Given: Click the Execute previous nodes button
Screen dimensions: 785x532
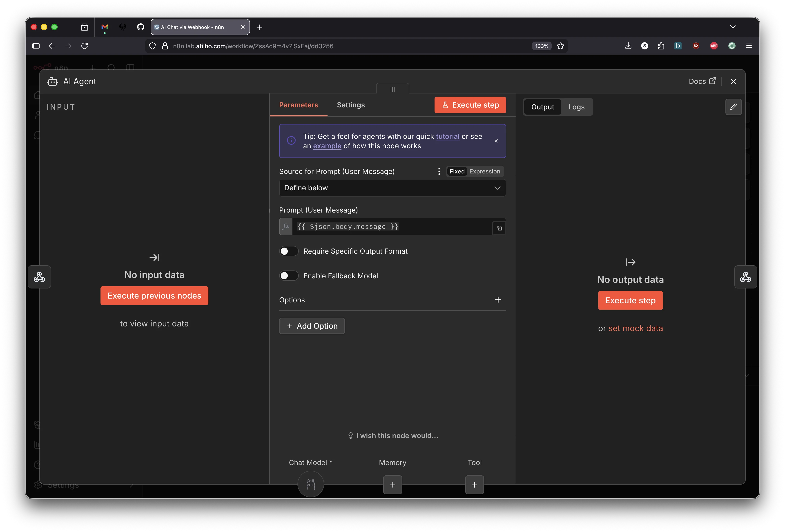Looking at the screenshot, I should click(x=154, y=296).
